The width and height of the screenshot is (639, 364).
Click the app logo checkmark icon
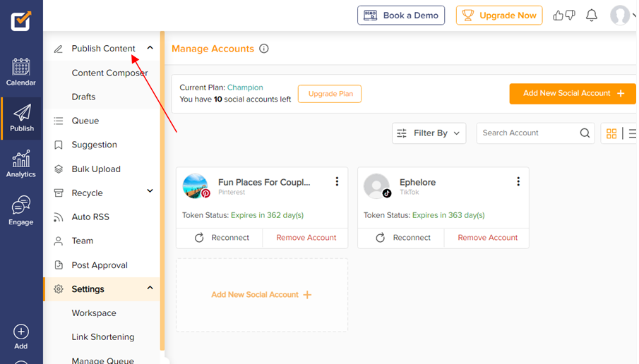(20, 20)
